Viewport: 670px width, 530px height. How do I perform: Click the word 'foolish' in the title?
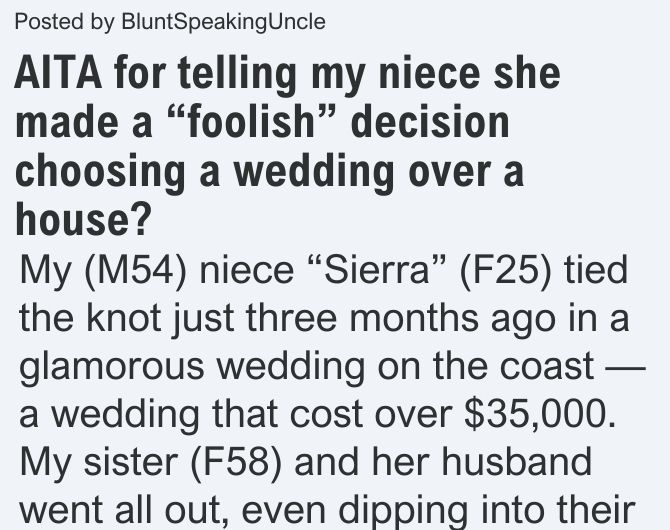pyautogui.click(x=251, y=122)
